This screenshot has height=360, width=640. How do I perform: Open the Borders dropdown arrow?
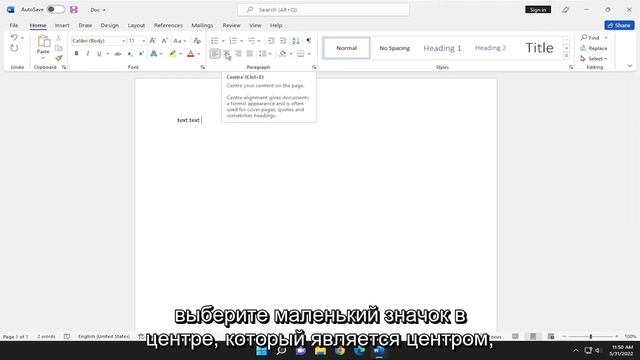[309, 54]
